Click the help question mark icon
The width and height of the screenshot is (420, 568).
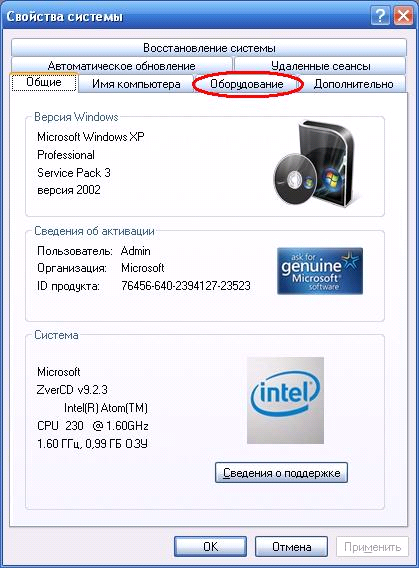click(380, 16)
